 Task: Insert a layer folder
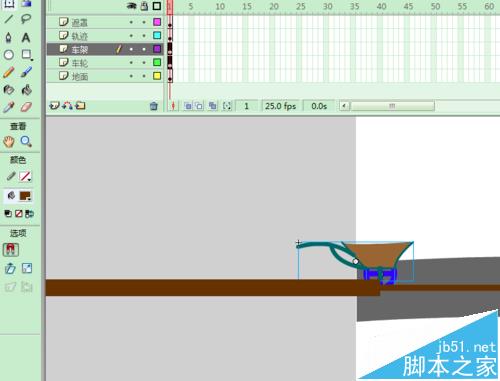80,106
